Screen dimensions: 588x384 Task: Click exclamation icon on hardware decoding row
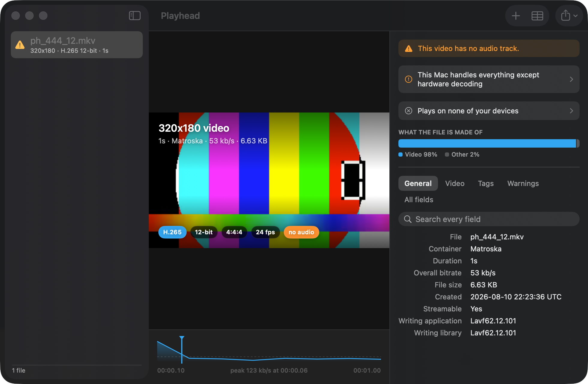point(409,79)
